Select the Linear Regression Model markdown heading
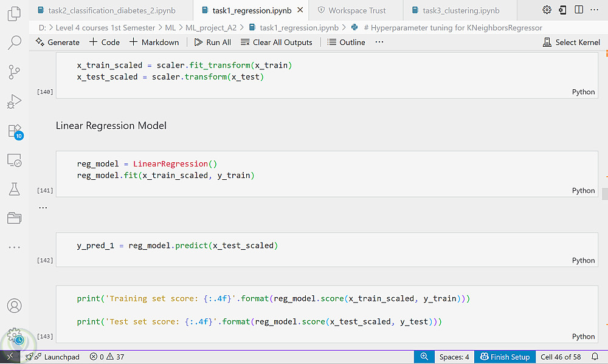Screen dimensions: 608x364 point(111,126)
